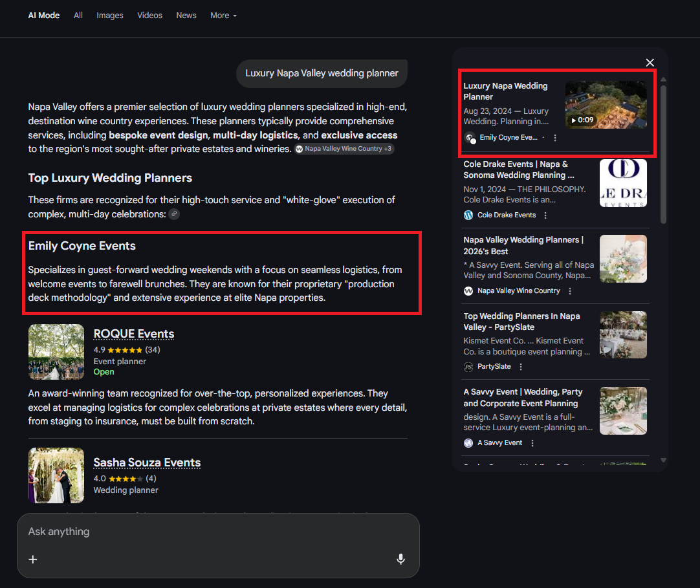Click the ROQUE Events photo thumbnail
Screen dimensions: 700x588
56,352
